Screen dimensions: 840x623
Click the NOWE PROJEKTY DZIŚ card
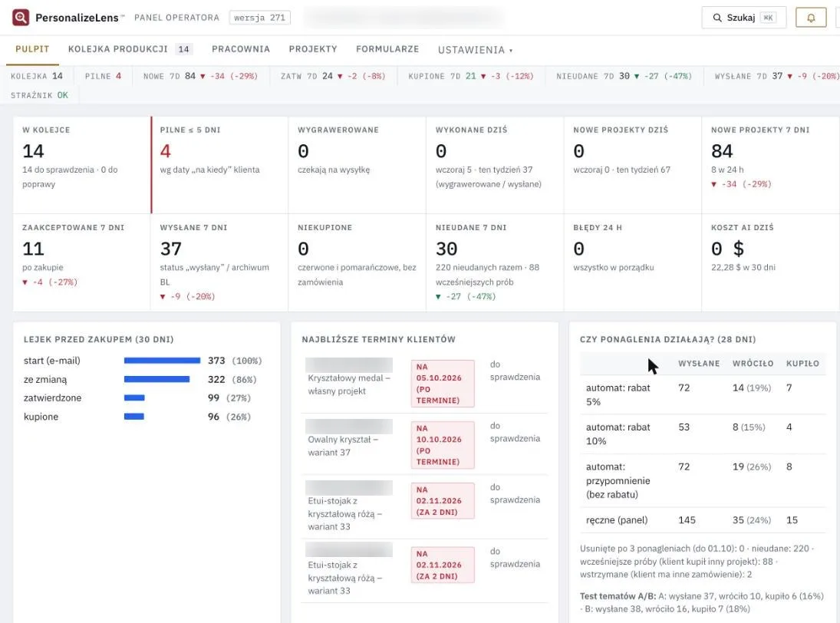click(x=633, y=164)
